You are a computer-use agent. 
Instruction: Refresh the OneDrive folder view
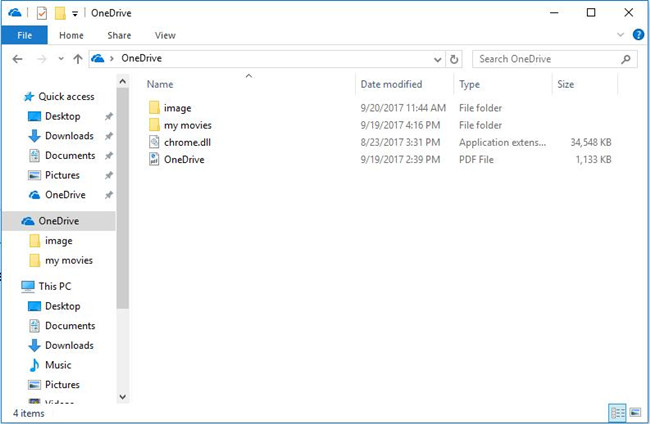454,59
